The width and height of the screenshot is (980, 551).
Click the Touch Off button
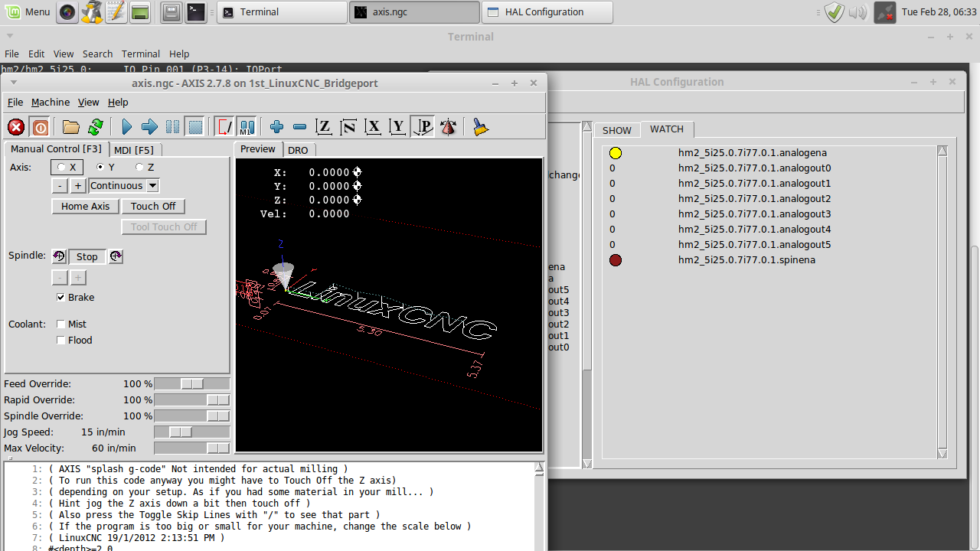point(153,206)
